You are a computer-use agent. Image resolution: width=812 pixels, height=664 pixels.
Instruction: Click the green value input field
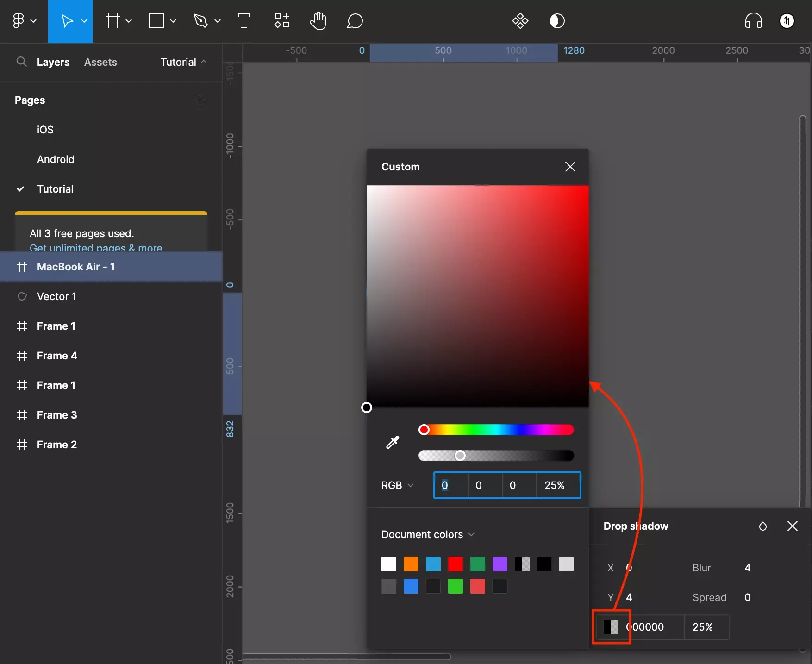tap(485, 485)
